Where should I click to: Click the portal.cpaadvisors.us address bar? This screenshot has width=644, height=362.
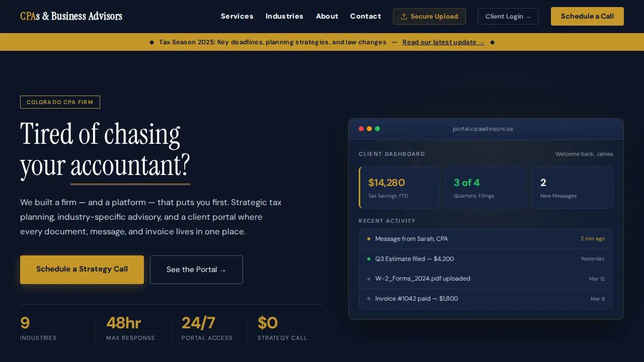point(483,129)
